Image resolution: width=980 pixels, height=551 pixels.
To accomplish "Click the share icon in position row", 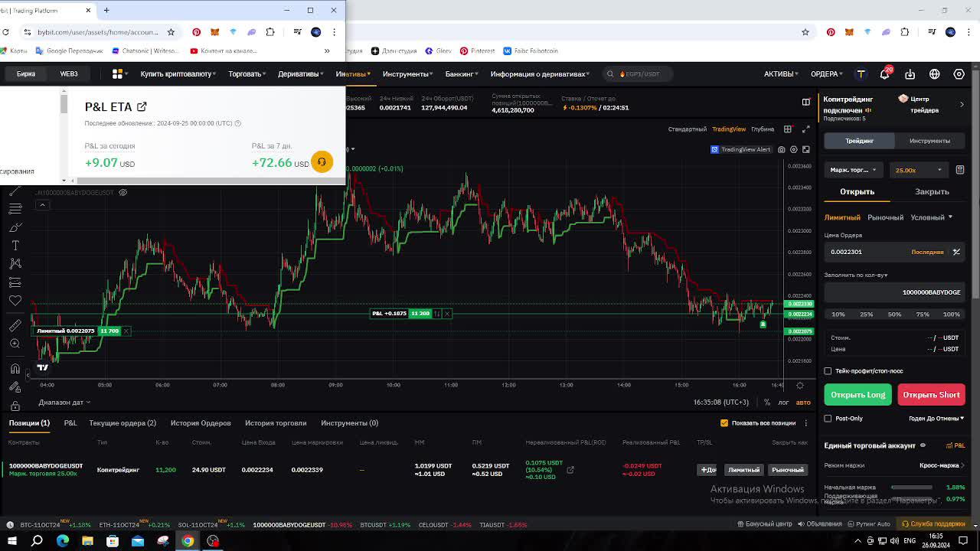I will coord(570,470).
